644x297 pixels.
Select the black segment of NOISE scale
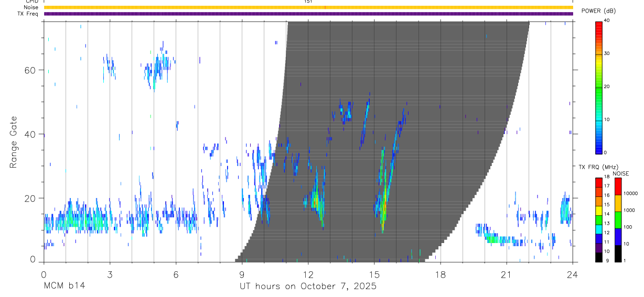point(618,254)
